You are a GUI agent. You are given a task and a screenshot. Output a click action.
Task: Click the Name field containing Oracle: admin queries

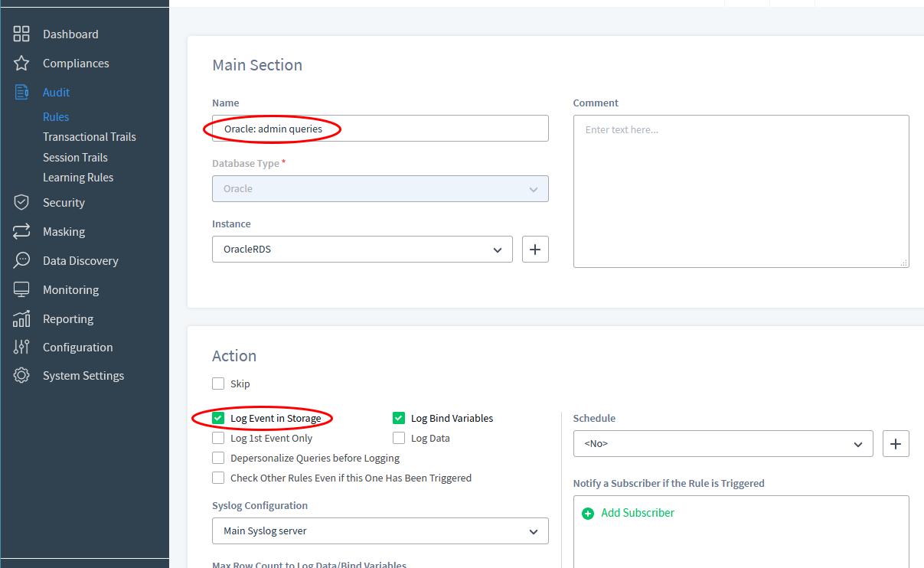click(x=380, y=128)
